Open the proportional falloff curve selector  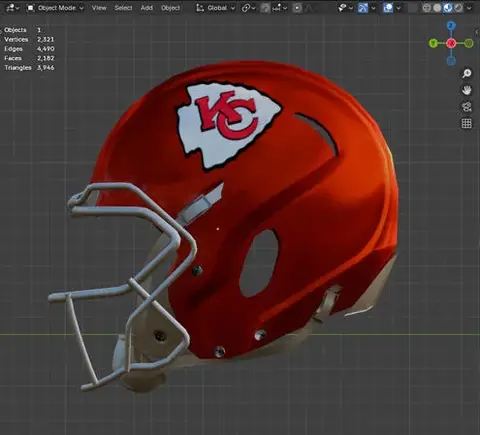(x=310, y=8)
